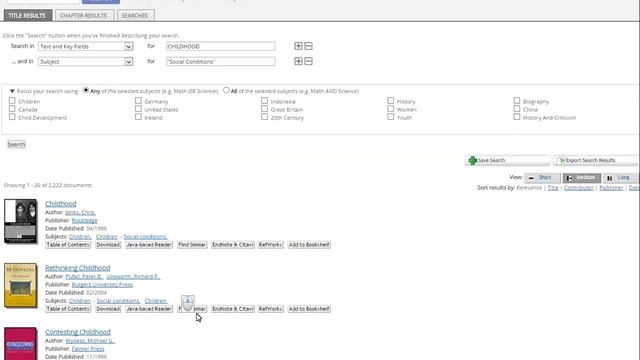Image resolution: width=640 pixels, height=360 pixels.
Task: Open Java-based Reader for Childhood
Action: [x=149, y=245]
